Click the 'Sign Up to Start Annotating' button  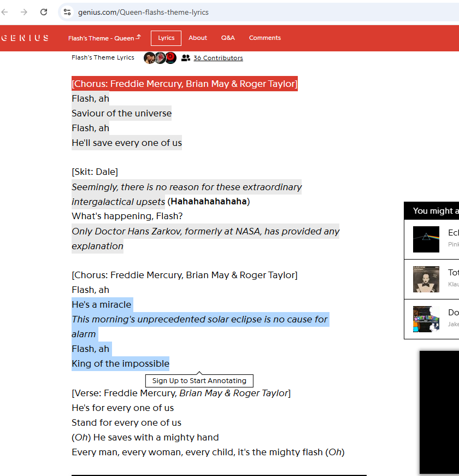pyautogui.click(x=199, y=381)
